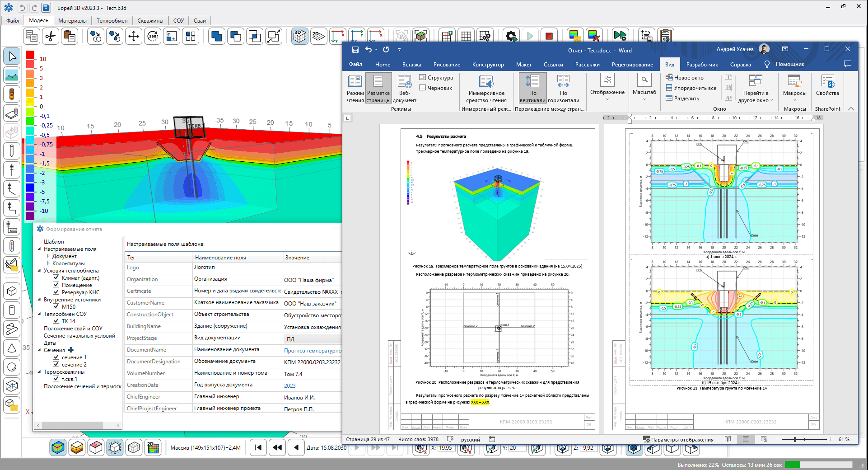This screenshot has width=868, height=470.
Task: Uncheck the сечение 1 checkbox
Action: 56,357
